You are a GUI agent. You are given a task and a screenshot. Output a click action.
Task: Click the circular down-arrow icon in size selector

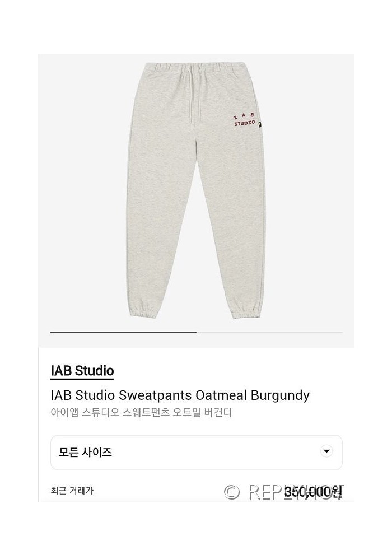click(x=326, y=451)
